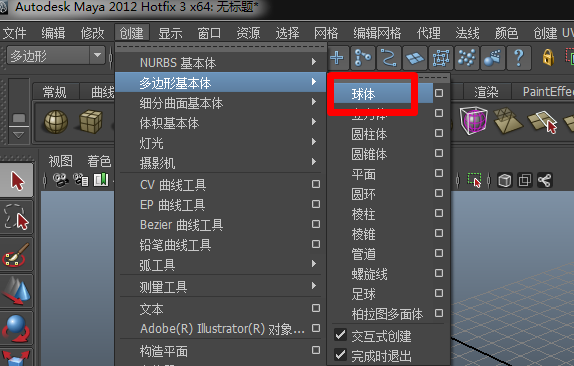Pick the Rotate tool sphere icon

17,328
